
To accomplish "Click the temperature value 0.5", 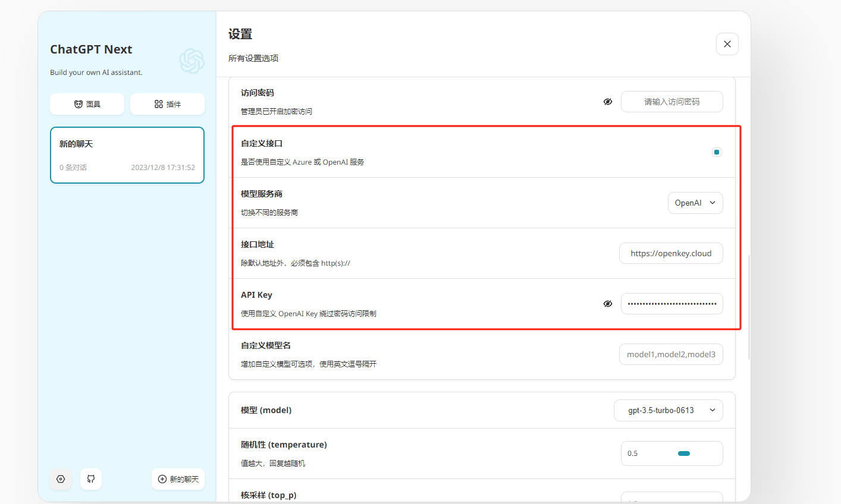I will click(632, 453).
